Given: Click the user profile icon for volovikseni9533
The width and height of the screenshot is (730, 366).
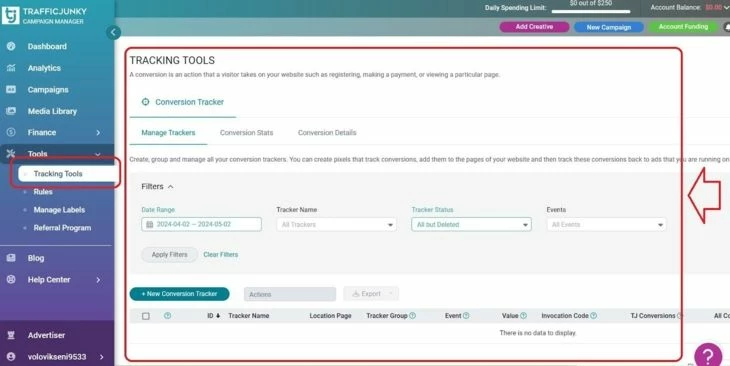Looking at the screenshot, I should [x=11, y=357].
